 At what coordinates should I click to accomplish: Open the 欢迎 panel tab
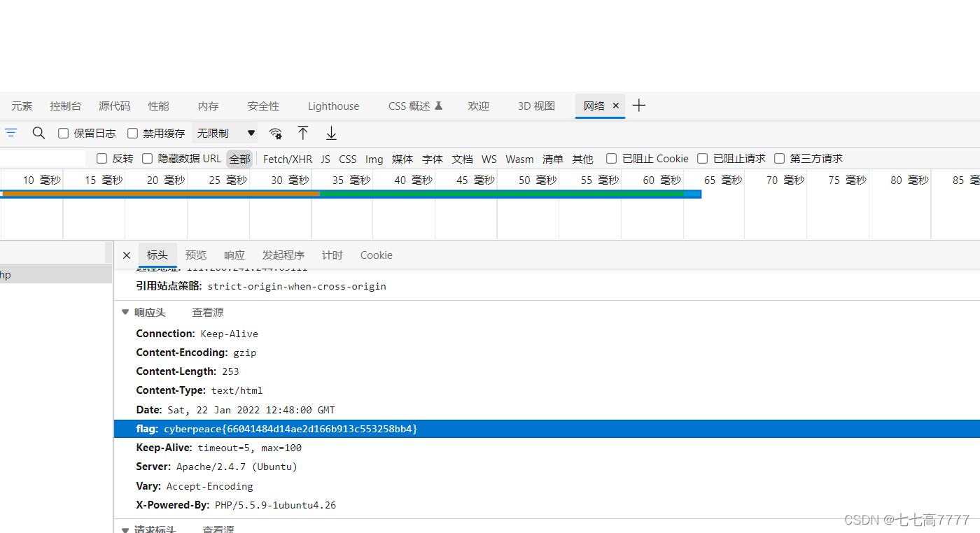click(478, 106)
